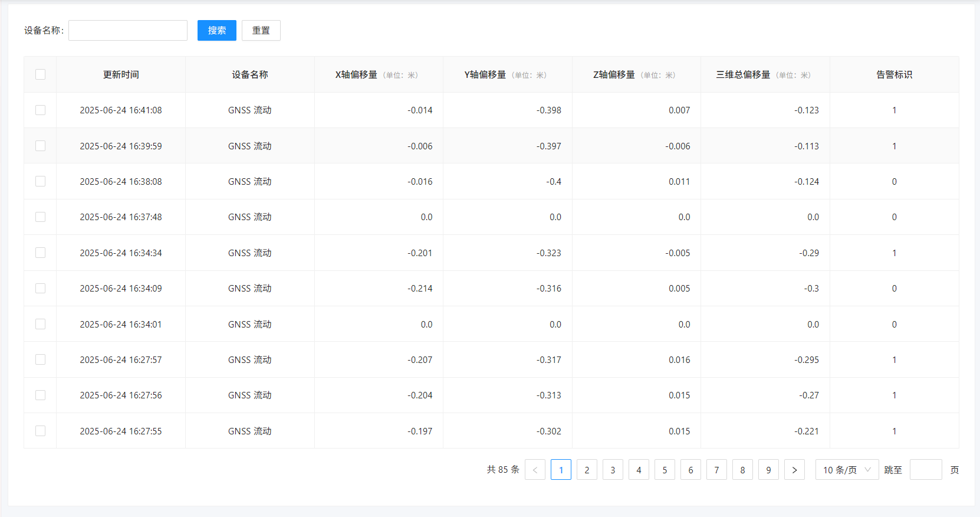Select the checkbox for 16:38:08 row
The width and height of the screenshot is (980, 517).
[x=40, y=181]
